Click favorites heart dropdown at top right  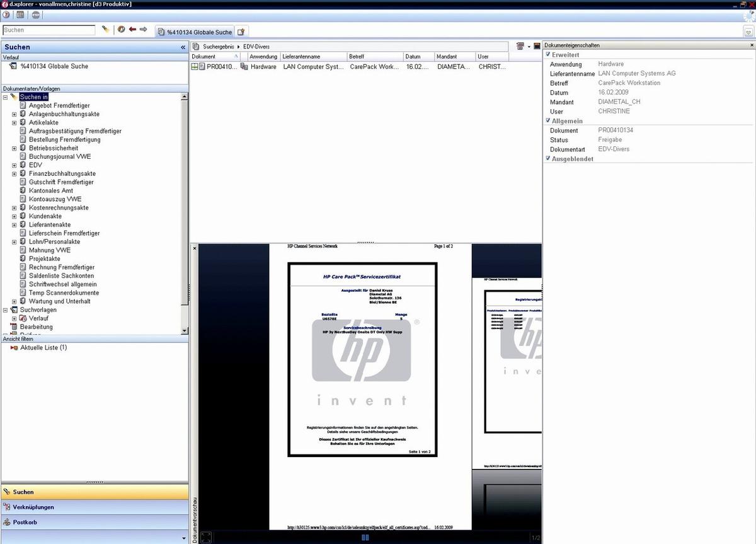coord(749,31)
